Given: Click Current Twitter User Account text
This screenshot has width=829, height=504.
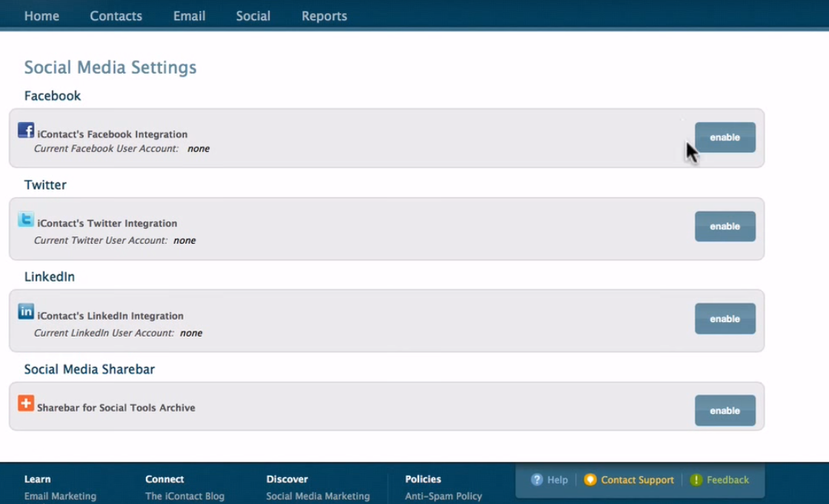Looking at the screenshot, I should point(101,240).
